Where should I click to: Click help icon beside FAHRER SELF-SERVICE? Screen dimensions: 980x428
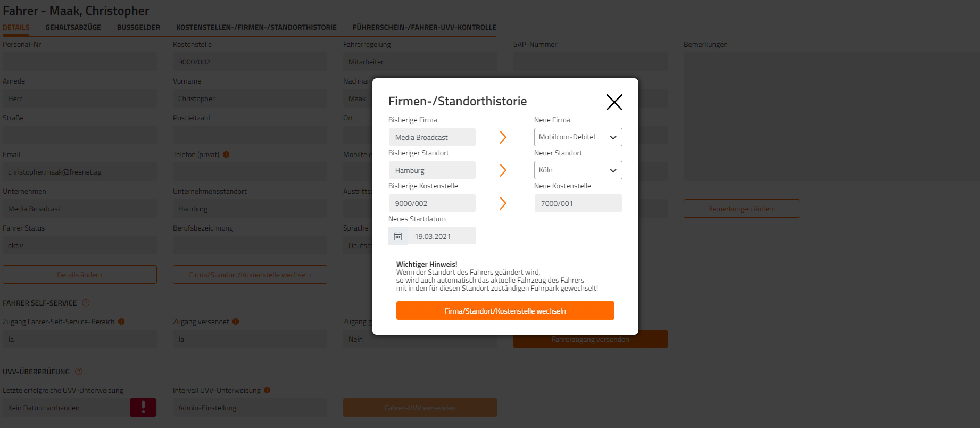pos(86,303)
